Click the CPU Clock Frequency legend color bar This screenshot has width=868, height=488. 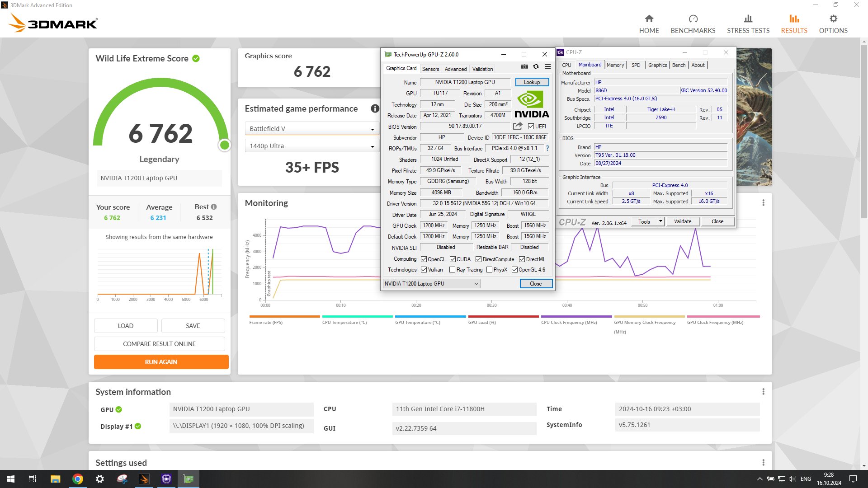[x=576, y=316]
